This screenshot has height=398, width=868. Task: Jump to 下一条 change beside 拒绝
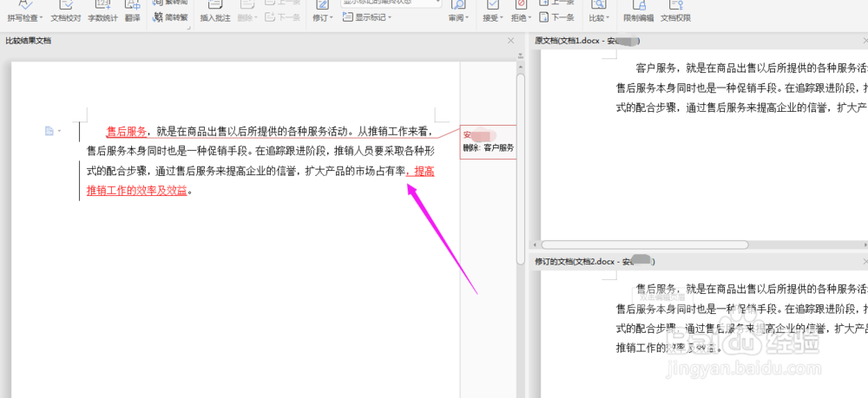(x=557, y=17)
